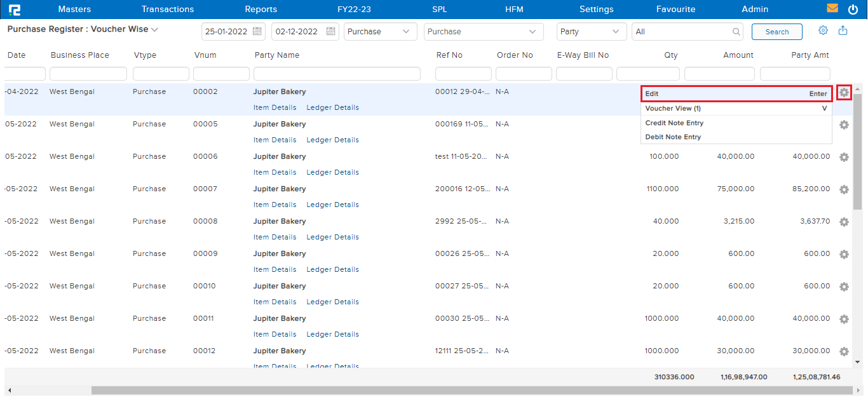The width and height of the screenshot is (868, 397).
Task: Open the register settings gear icon
Action: coord(823,30)
